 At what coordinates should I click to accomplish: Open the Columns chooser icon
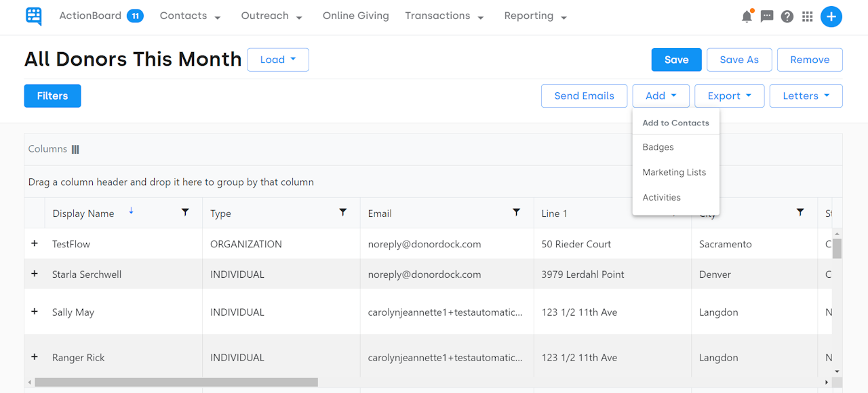pos(75,148)
